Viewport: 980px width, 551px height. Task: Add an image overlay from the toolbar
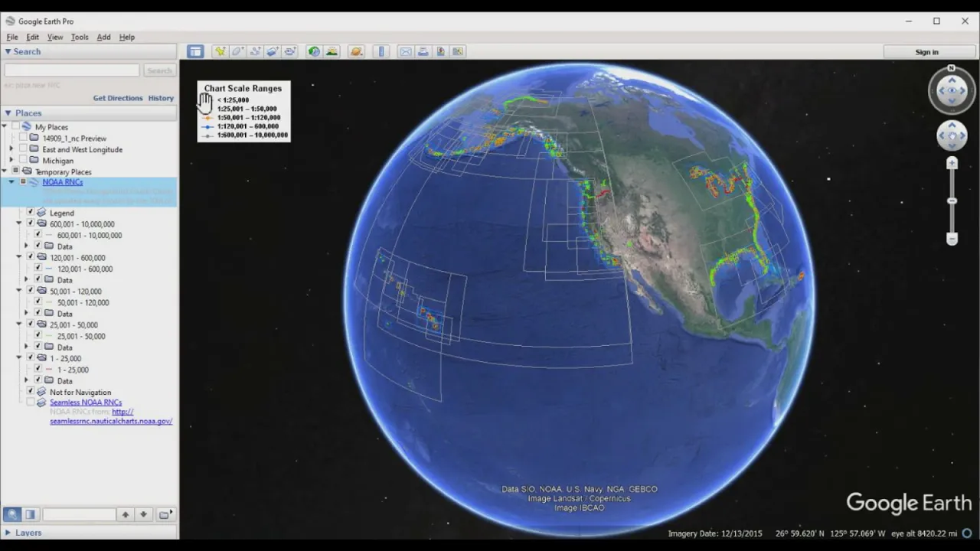point(273,51)
